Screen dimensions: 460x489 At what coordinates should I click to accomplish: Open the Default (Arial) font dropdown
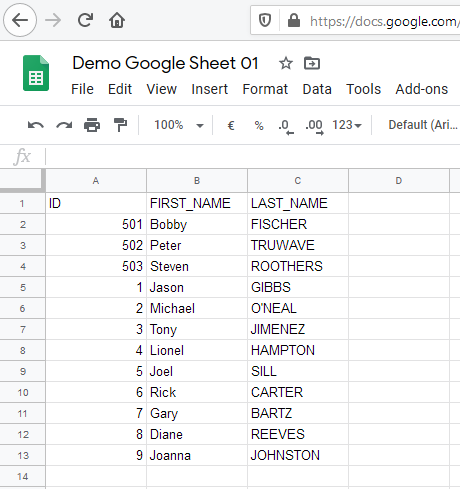(x=423, y=125)
